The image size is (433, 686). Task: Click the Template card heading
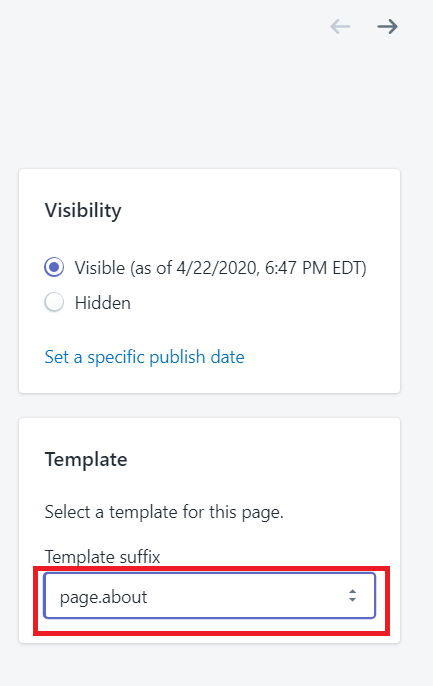click(86, 459)
